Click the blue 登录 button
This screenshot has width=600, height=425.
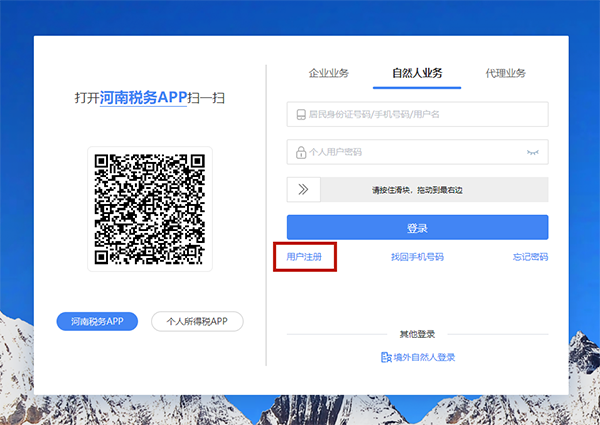(x=417, y=227)
